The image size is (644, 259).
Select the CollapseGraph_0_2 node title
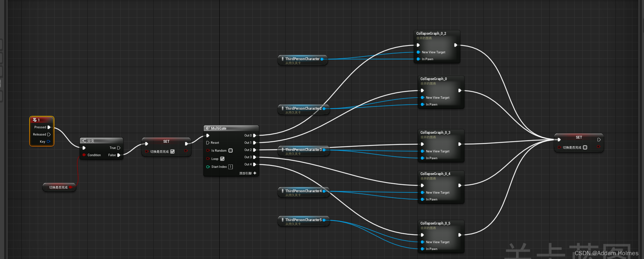coord(431,33)
